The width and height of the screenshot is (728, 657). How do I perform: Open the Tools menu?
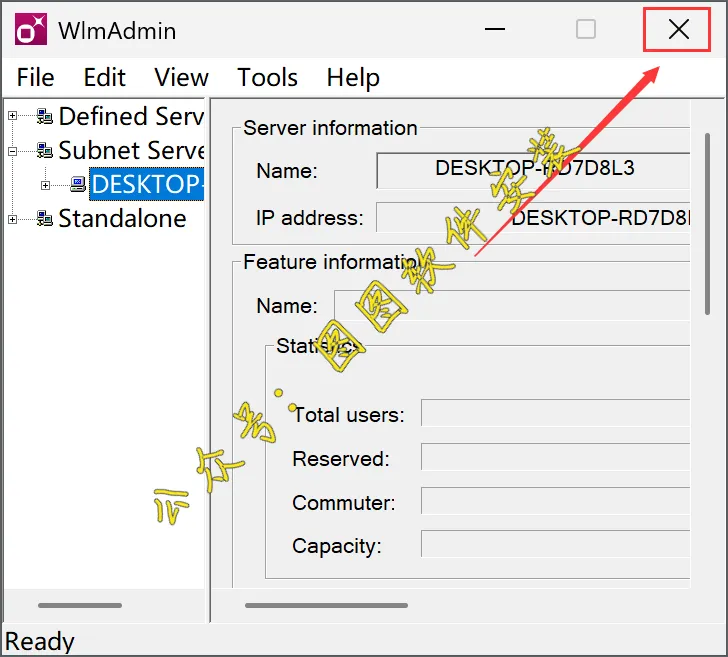267,77
